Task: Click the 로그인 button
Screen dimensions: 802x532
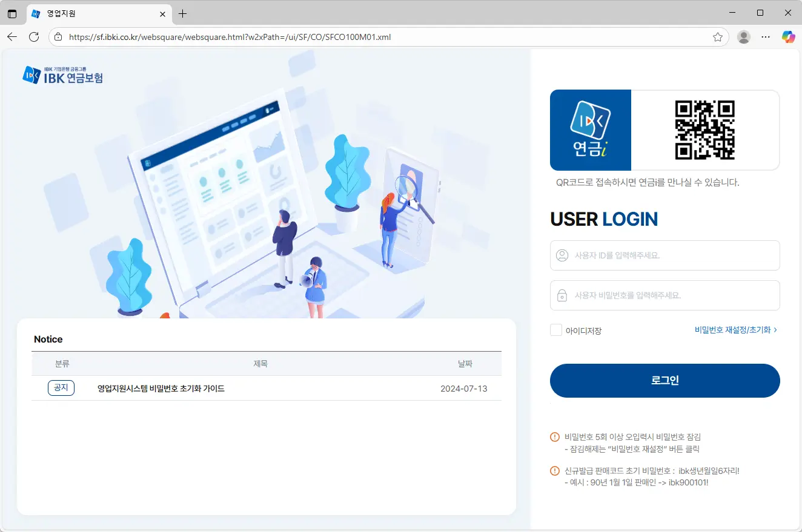Action: [x=664, y=381]
